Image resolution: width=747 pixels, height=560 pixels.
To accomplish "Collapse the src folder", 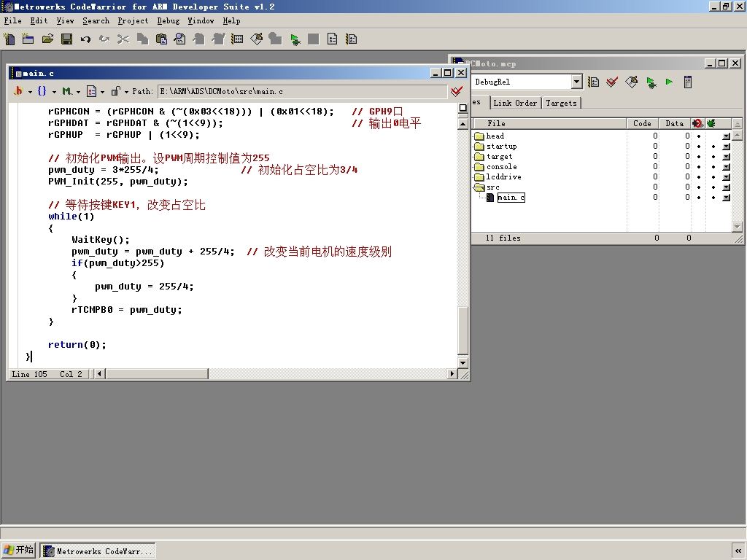I will (479, 187).
